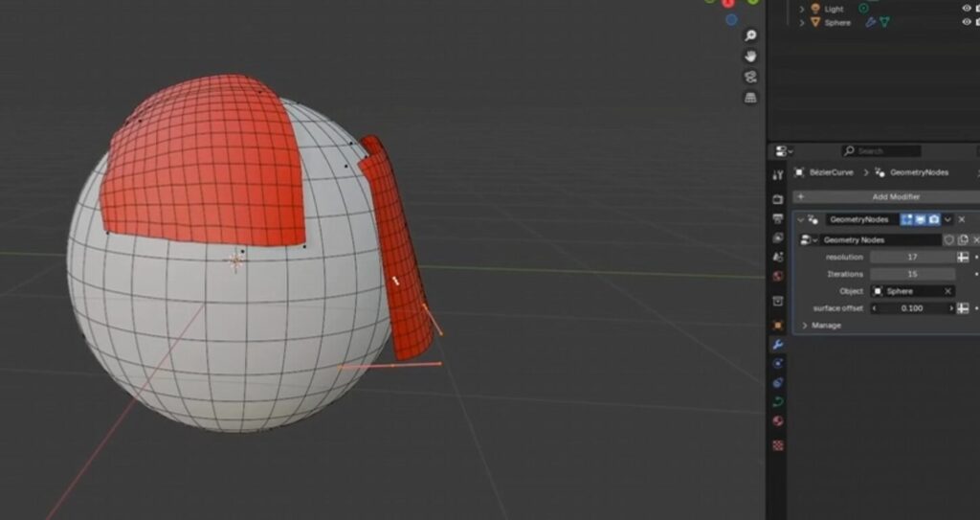The height and width of the screenshot is (520, 980).
Task: Open the Render properties tab
Action: (x=778, y=199)
